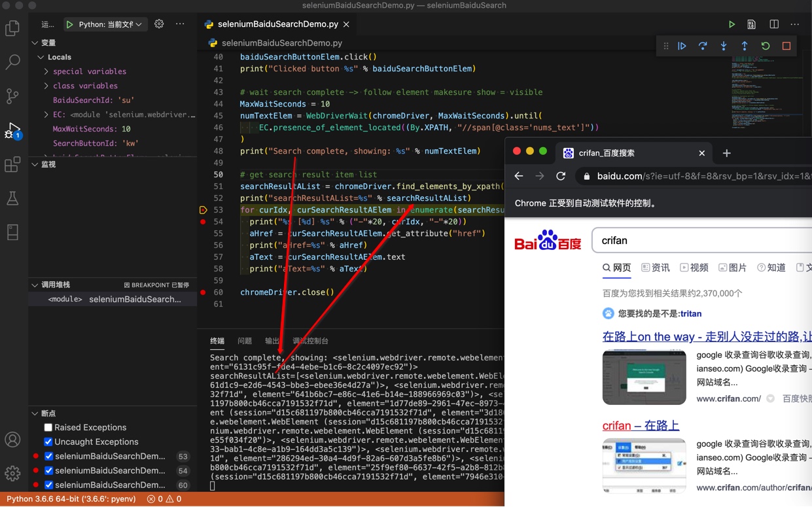This screenshot has height=507, width=812.
Task: Open launch.json gear settings
Action: (159, 24)
